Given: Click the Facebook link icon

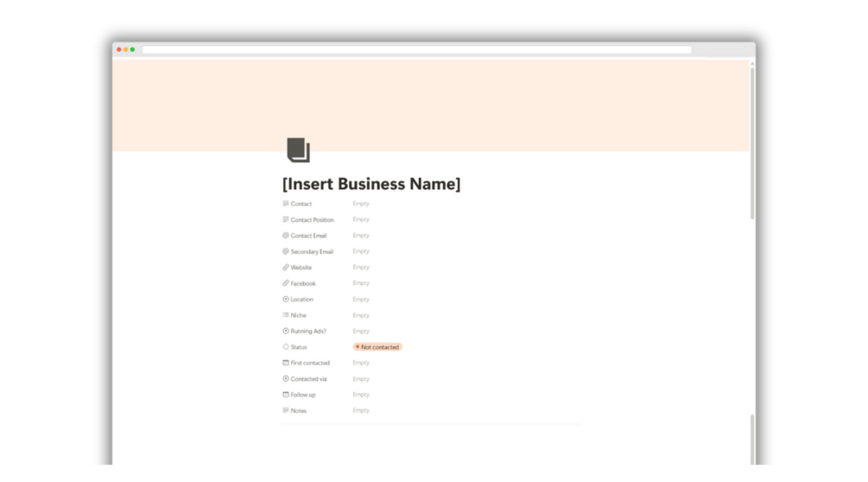Looking at the screenshot, I should (x=286, y=283).
